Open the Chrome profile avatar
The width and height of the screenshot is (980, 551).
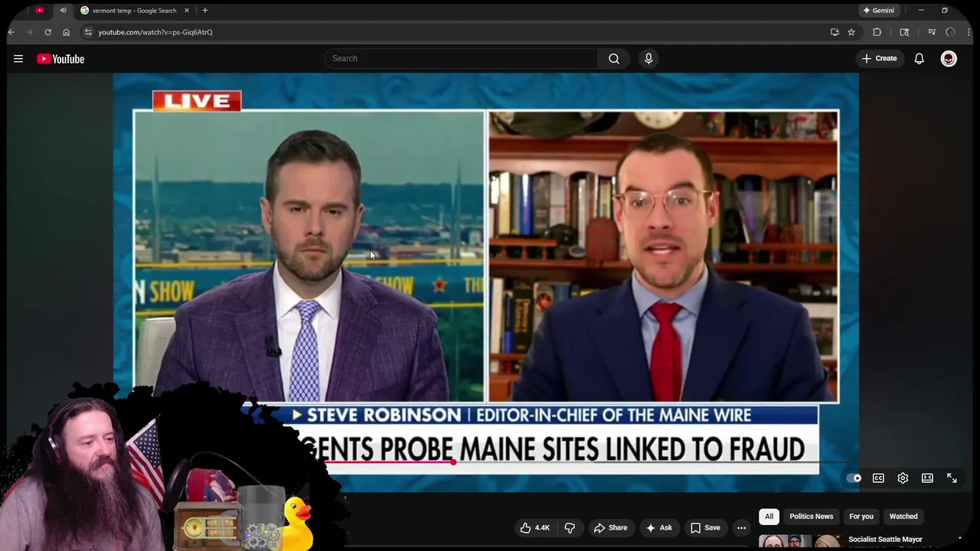click(x=950, y=32)
